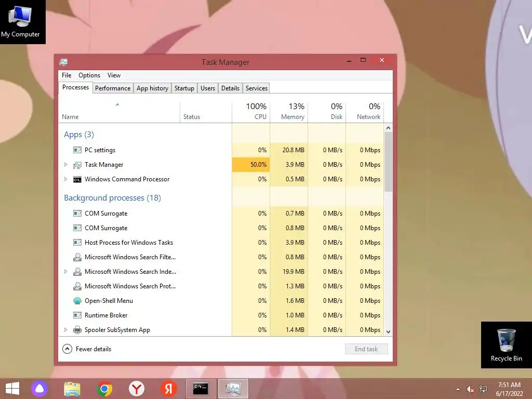Click the scrollbar up arrow
The height and width of the screenshot is (399, 532).
tap(389, 128)
